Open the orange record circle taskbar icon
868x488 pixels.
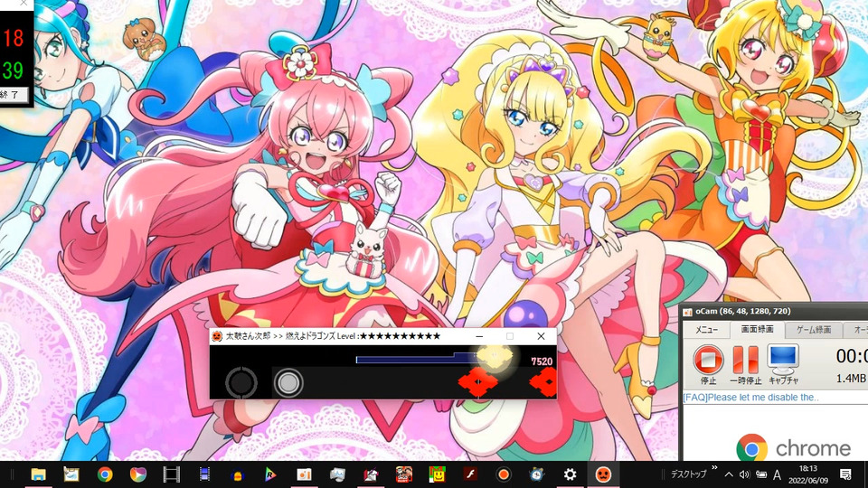(504, 474)
